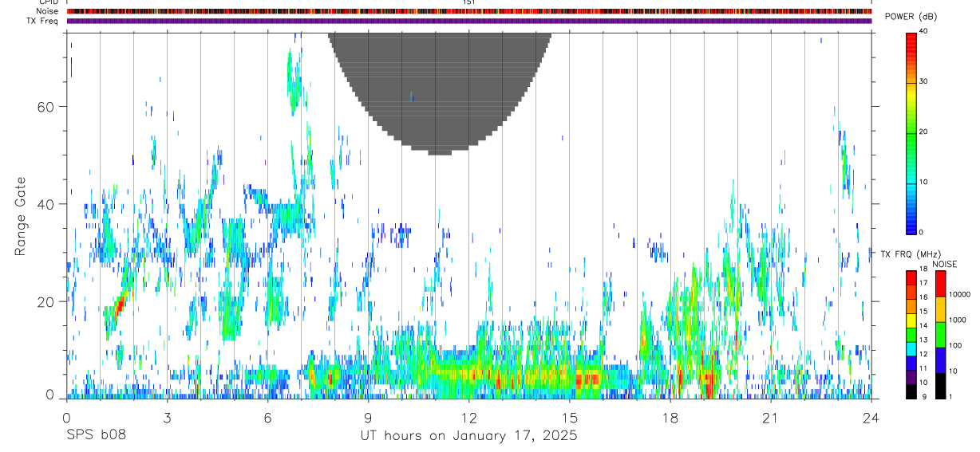Click the x-axis tick label '3'

[x=167, y=419]
